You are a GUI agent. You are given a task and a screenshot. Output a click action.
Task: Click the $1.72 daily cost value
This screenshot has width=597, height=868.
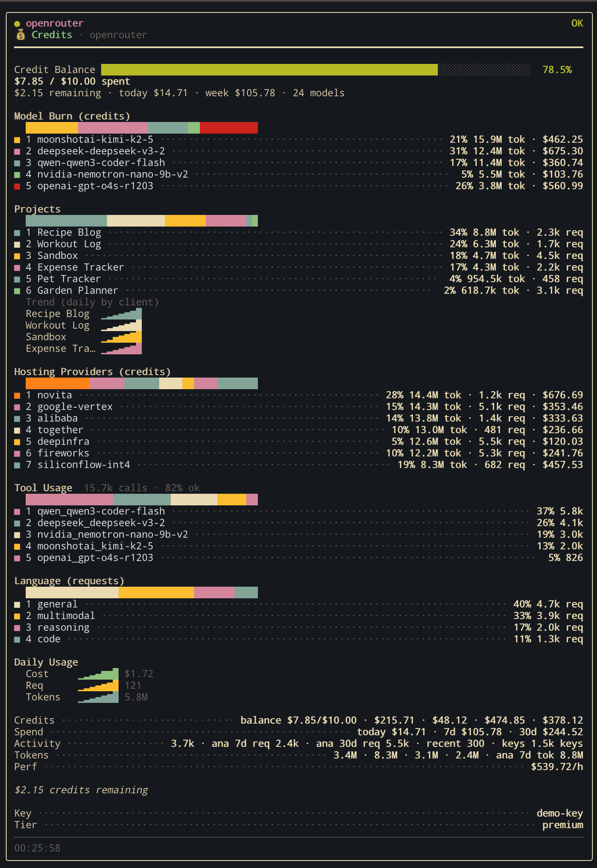coord(139,674)
